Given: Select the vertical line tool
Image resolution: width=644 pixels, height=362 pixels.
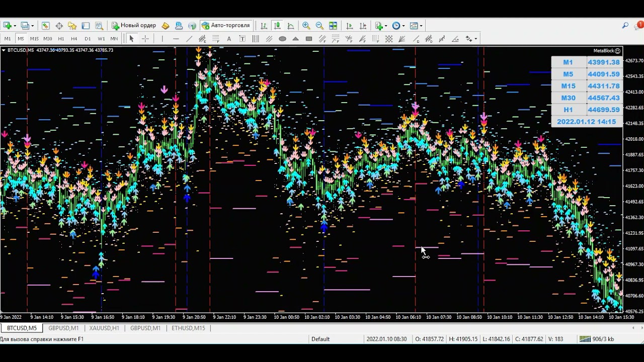Looking at the screenshot, I should pos(162,39).
